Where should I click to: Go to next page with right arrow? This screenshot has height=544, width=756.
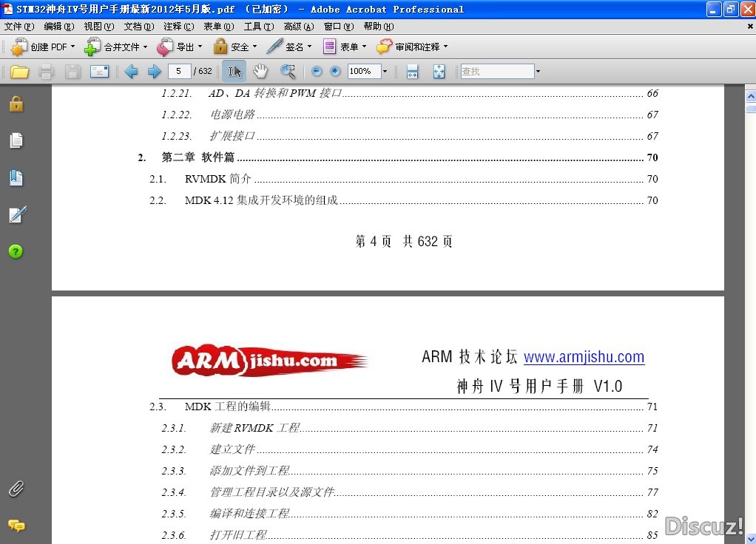[155, 72]
